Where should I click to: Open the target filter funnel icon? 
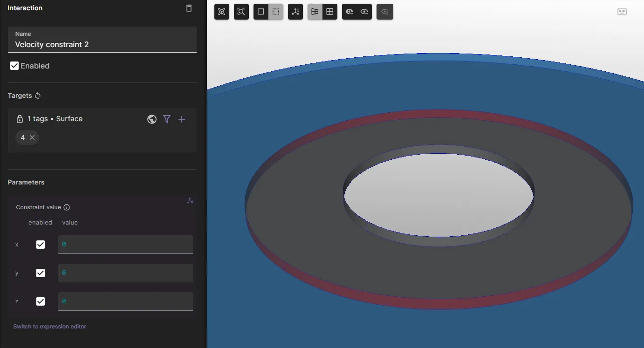pyautogui.click(x=167, y=119)
